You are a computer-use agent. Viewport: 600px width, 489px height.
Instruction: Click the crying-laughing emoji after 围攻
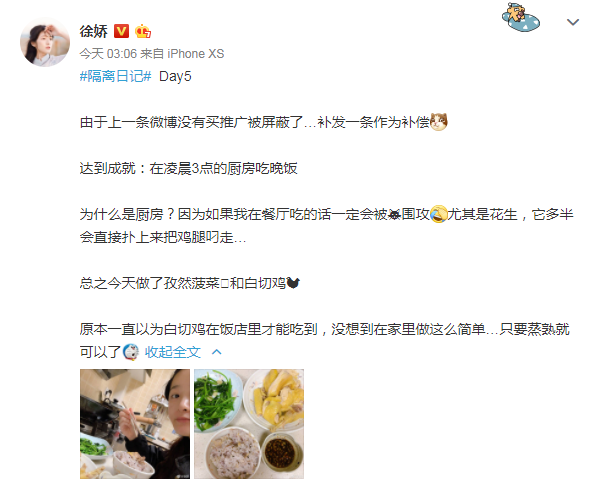pyautogui.click(x=439, y=214)
